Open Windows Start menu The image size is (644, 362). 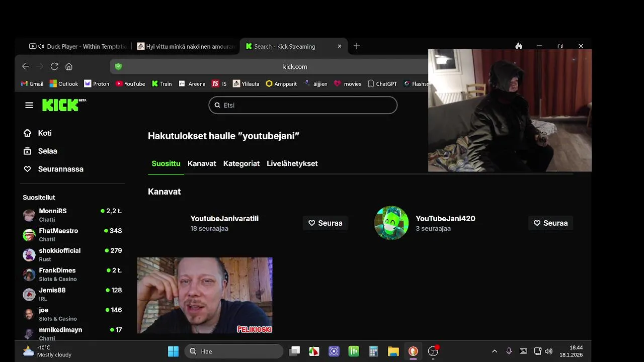(173, 351)
